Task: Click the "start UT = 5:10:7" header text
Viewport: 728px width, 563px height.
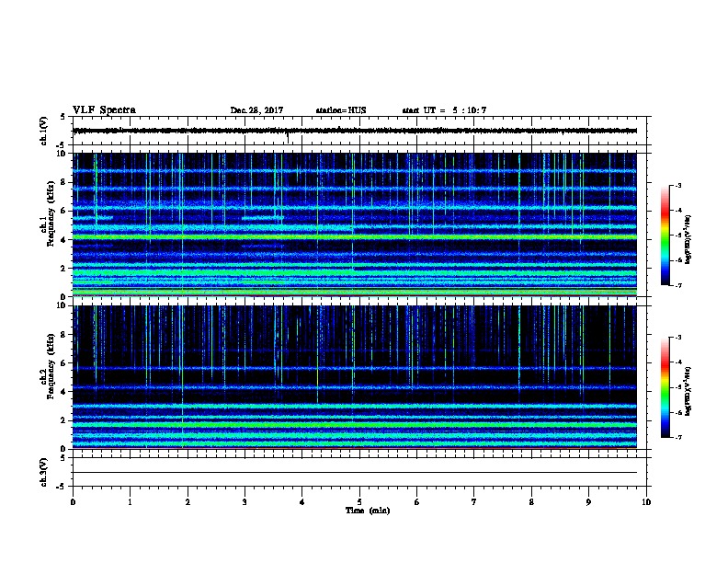Action: click(444, 110)
